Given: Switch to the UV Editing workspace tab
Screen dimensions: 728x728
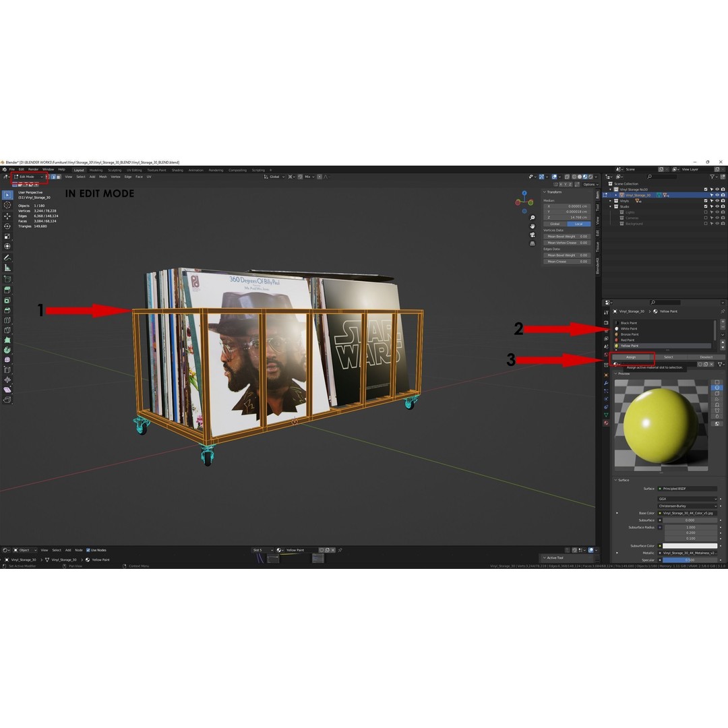Looking at the screenshot, I should (134, 171).
